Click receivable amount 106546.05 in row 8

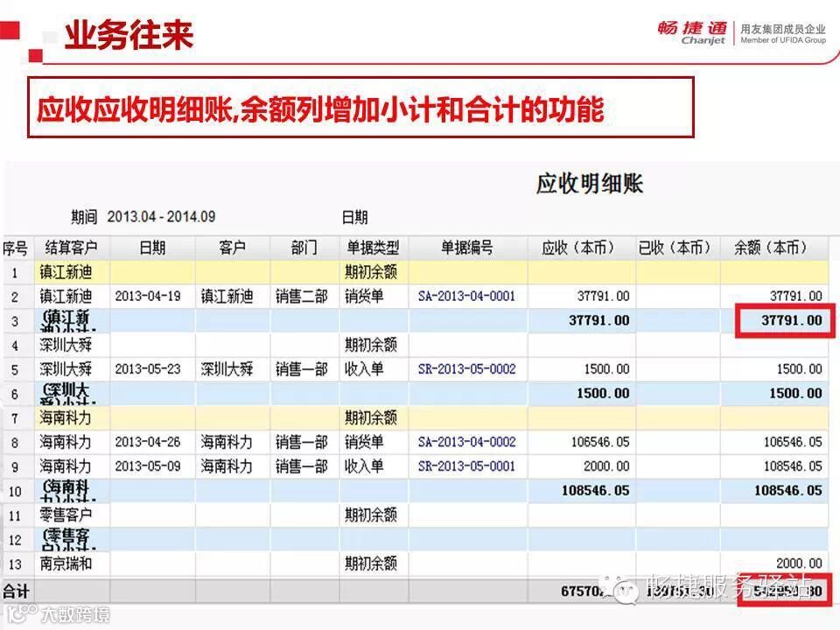click(600, 442)
